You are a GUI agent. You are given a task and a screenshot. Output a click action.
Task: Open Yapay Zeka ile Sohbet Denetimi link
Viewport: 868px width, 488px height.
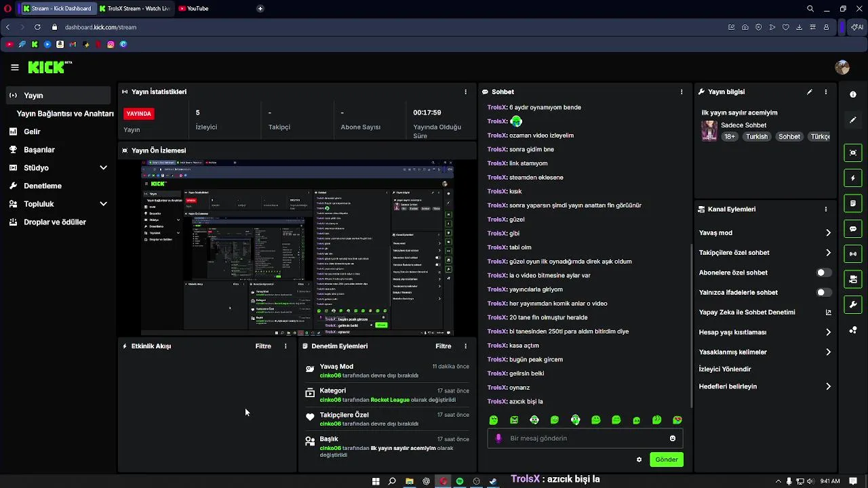pos(765,312)
